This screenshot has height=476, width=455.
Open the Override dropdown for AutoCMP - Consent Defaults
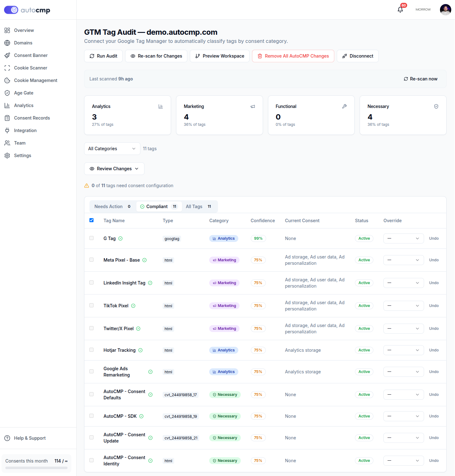[403, 395]
